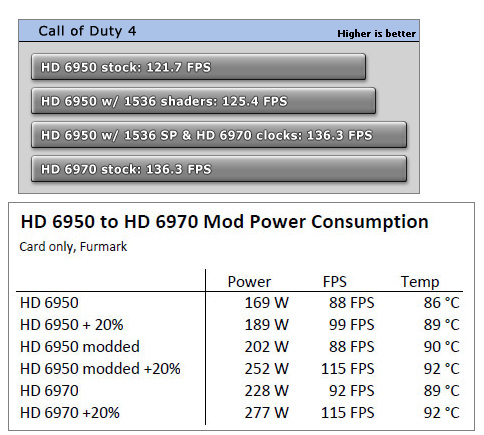The width and height of the screenshot is (484, 435).
Task: Click the HD 6950 modded +20% row label
Action: click(x=100, y=369)
